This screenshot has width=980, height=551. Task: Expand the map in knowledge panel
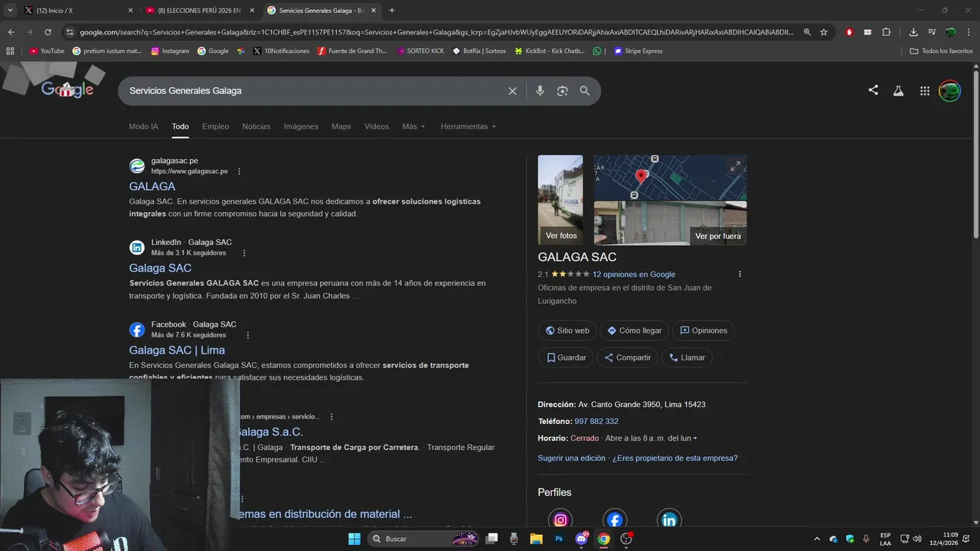[x=735, y=166]
